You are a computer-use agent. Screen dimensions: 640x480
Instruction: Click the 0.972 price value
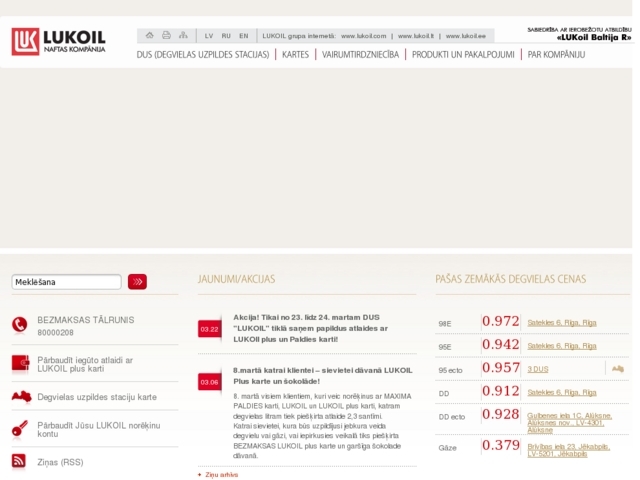click(500, 321)
